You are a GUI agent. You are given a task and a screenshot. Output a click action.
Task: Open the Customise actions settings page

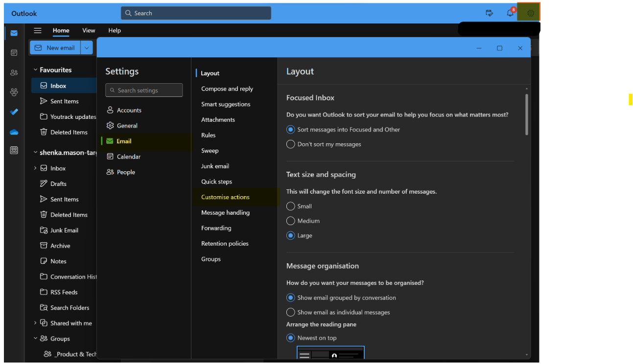coord(225,197)
